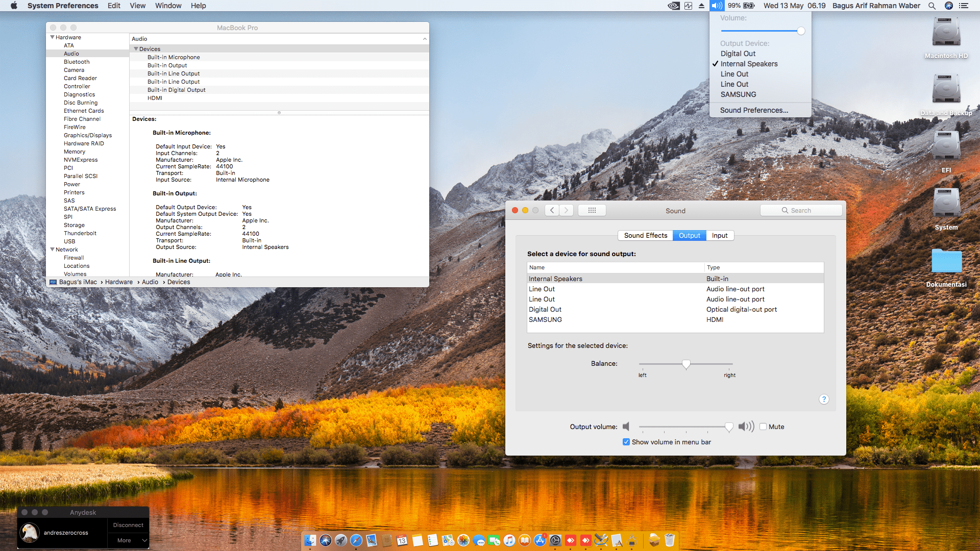Click the Sound Search field

(x=801, y=210)
